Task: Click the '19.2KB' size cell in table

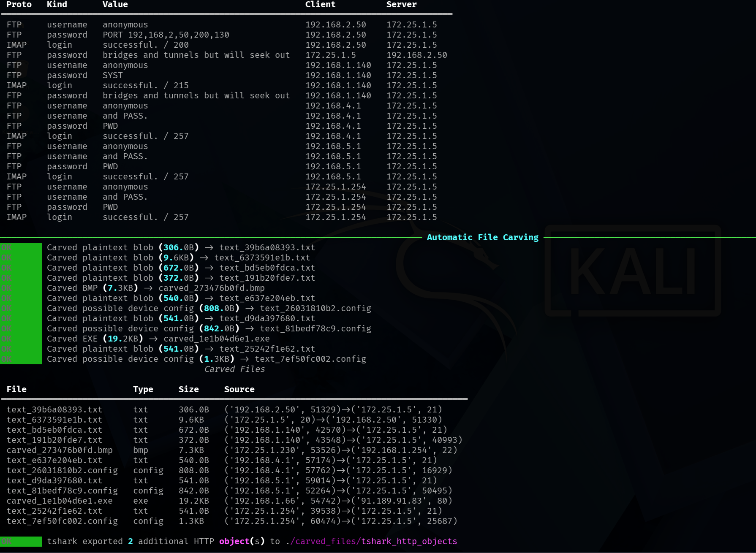Action: coord(194,501)
